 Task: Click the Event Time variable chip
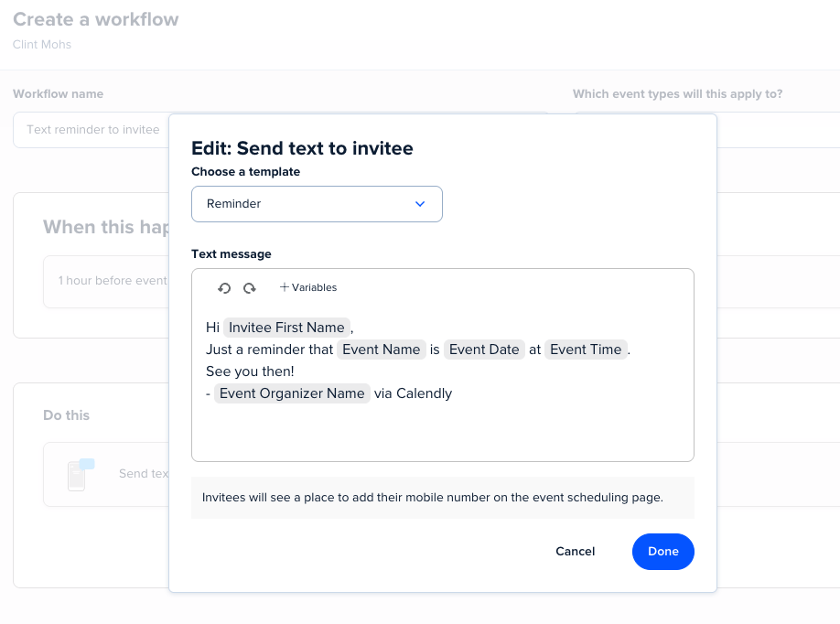coord(586,350)
